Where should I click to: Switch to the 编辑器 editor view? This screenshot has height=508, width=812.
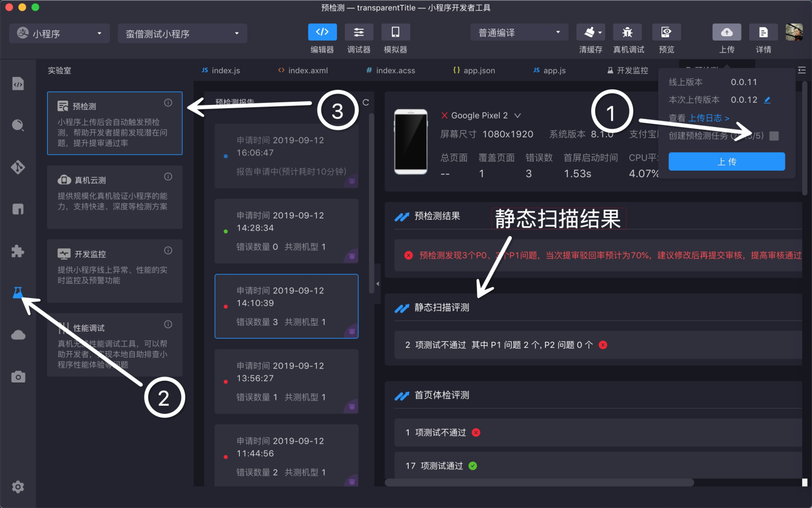[x=322, y=32]
